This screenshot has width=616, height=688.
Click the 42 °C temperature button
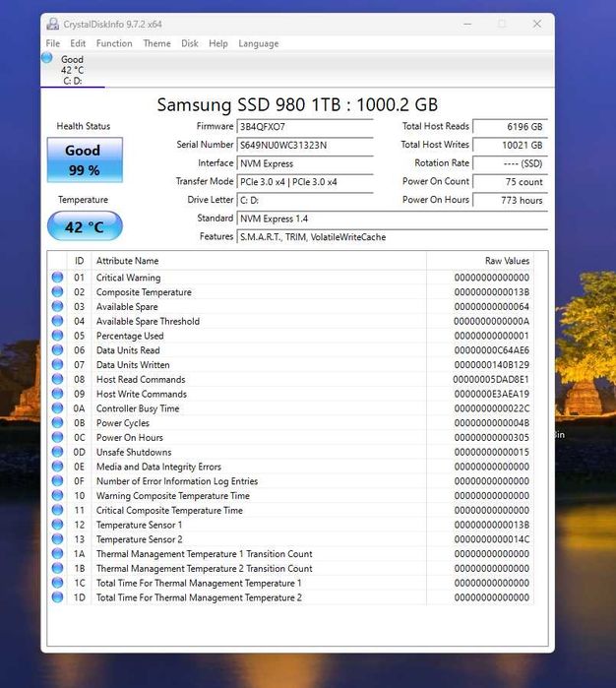85,226
